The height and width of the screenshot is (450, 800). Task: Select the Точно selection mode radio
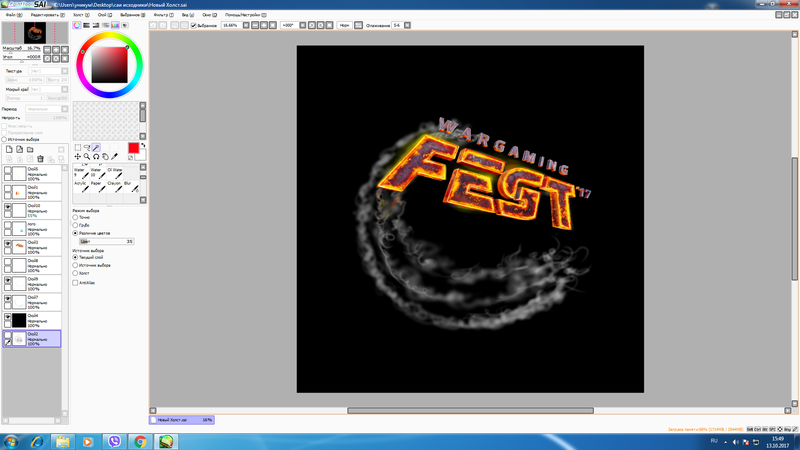click(75, 217)
